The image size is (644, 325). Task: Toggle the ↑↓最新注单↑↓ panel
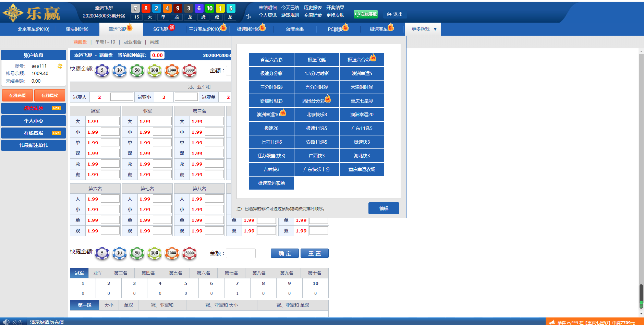point(34,145)
